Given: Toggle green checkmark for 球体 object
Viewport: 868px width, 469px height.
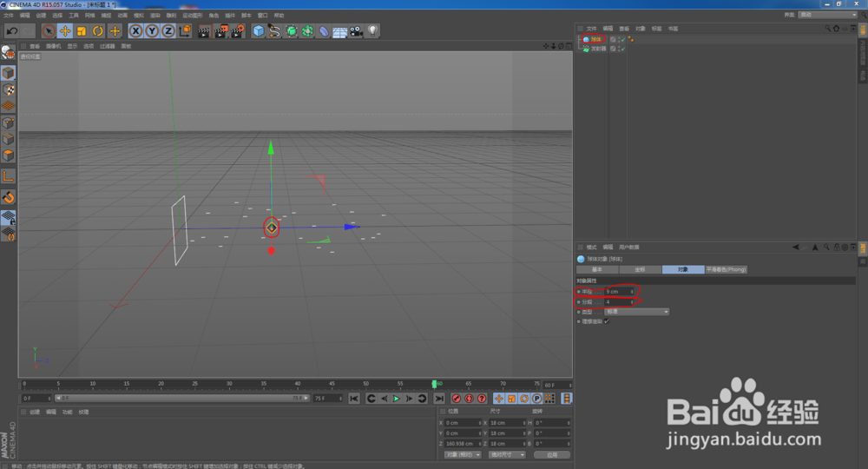Looking at the screenshot, I should click(x=622, y=40).
